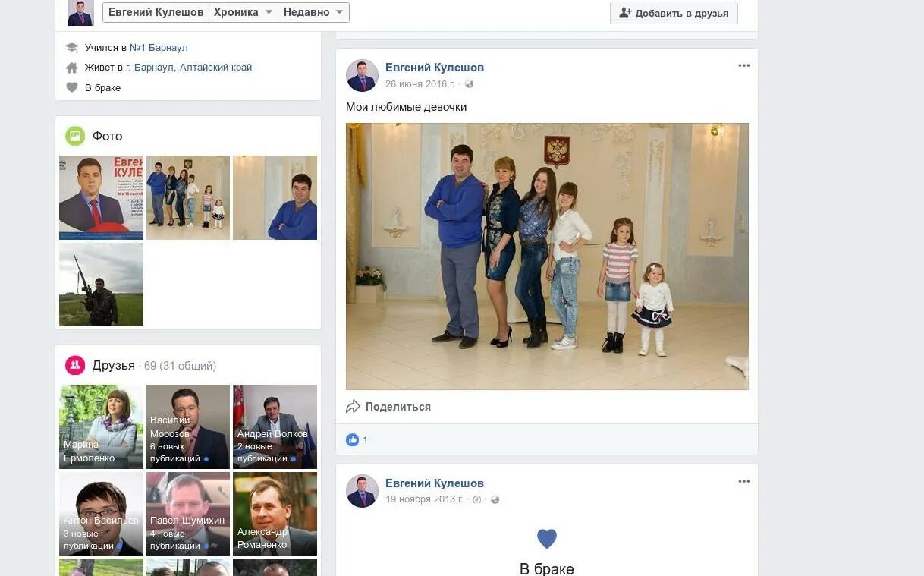Screen dimensions: 924x576
Task: Click the blue heart В браке icon
Action: (547, 539)
